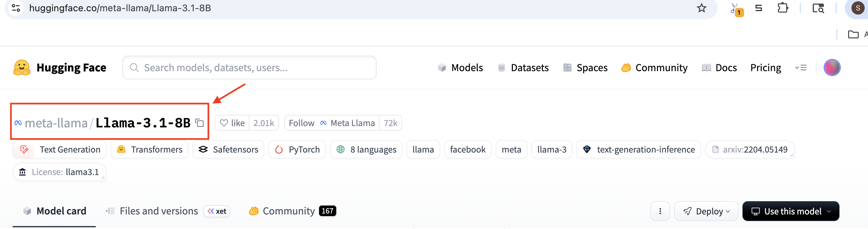Viewport: 868px width, 229px height.
Task: Open the License llama3.1 tag
Action: click(59, 172)
